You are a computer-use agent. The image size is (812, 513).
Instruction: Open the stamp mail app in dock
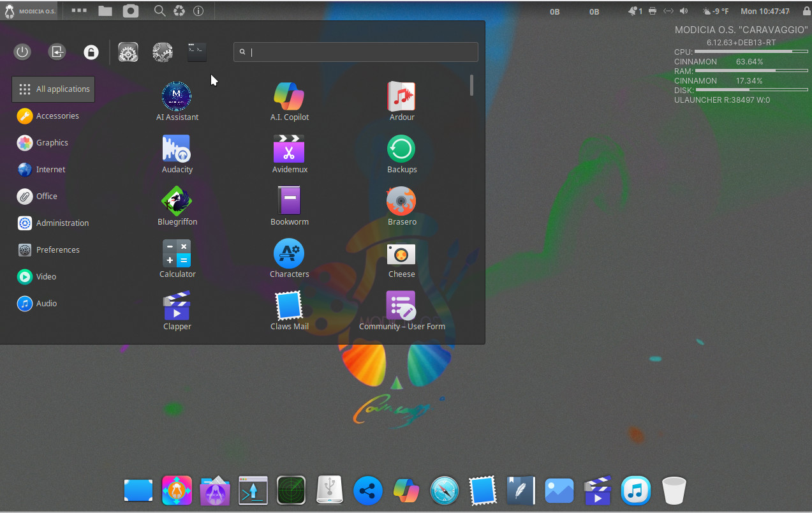pyautogui.click(x=483, y=491)
